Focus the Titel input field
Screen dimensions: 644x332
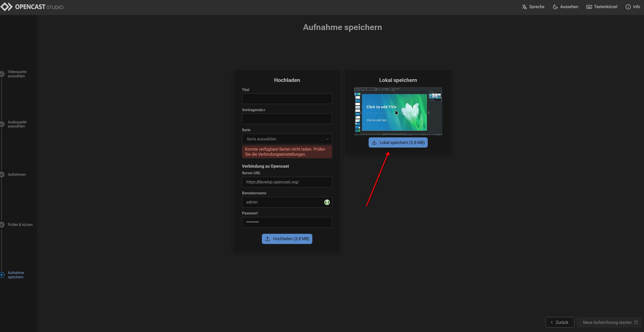click(287, 99)
